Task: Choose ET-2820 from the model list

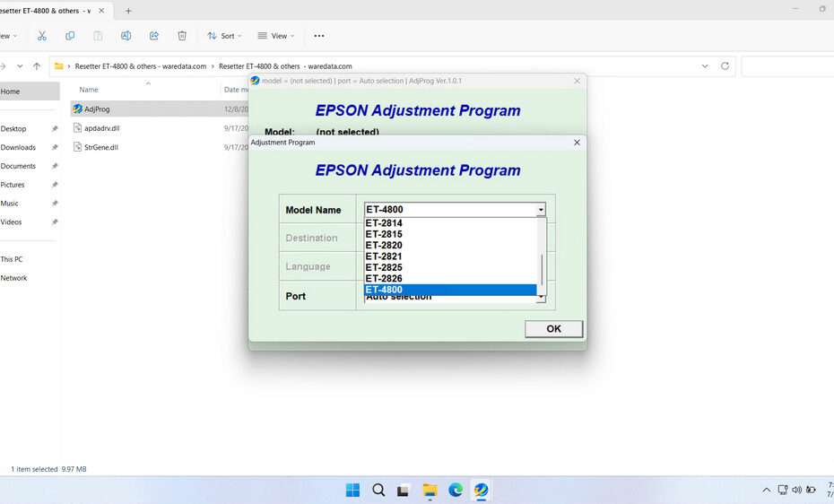Action: point(450,246)
